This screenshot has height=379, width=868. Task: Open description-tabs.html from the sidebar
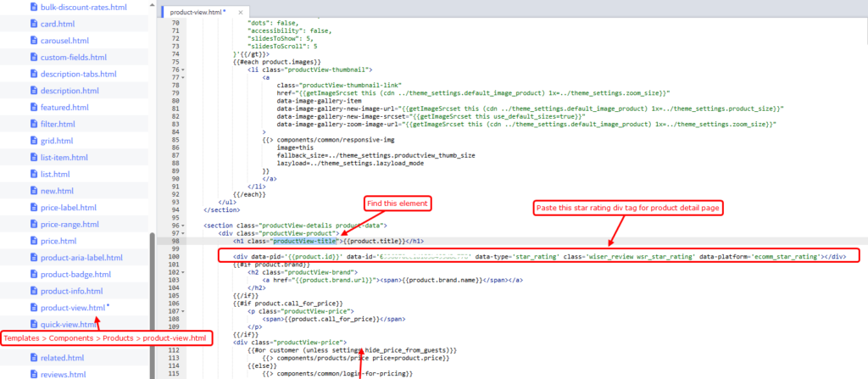pyautogui.click(x=79, y=74)
